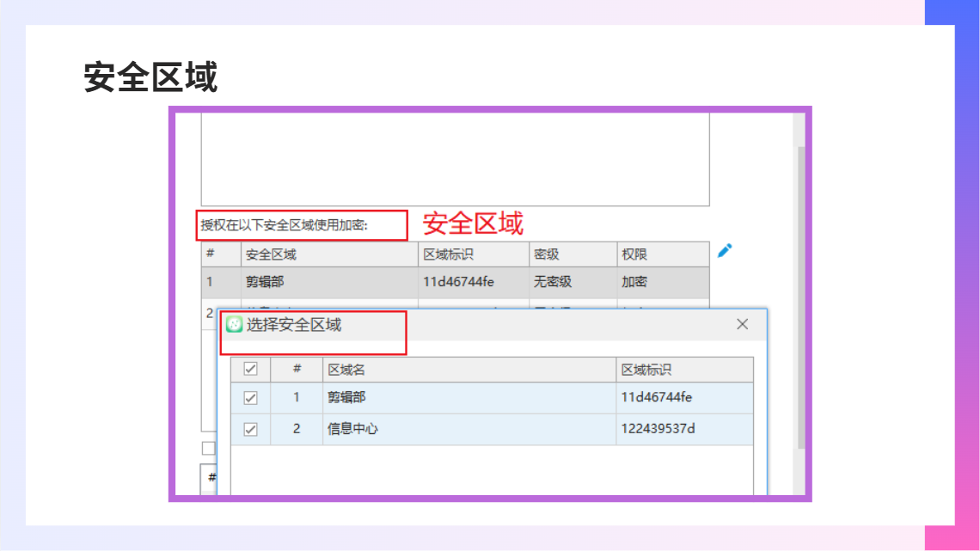Click the large empty text box at top

(455, 159)
